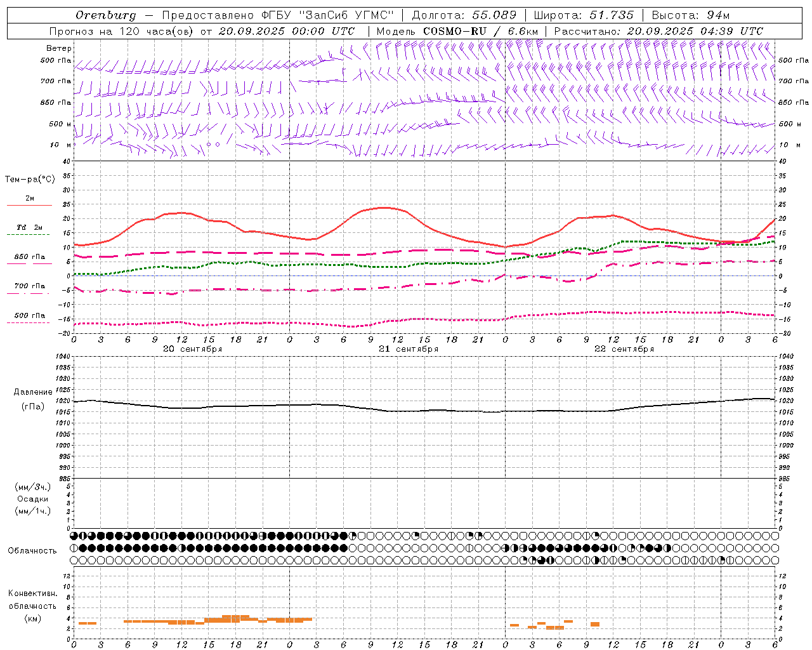The height and width of the screenshot is (650, 812).
Task: Click the date label 21 сентября
Action: pyautogui.click(x=408, y=349)
